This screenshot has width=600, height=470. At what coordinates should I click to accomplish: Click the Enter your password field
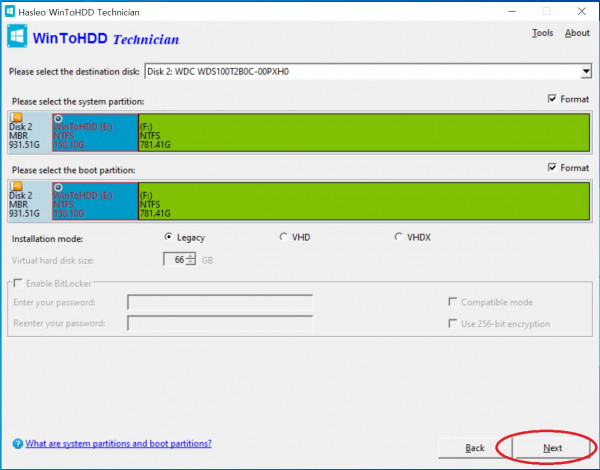(x=220, y=302)
